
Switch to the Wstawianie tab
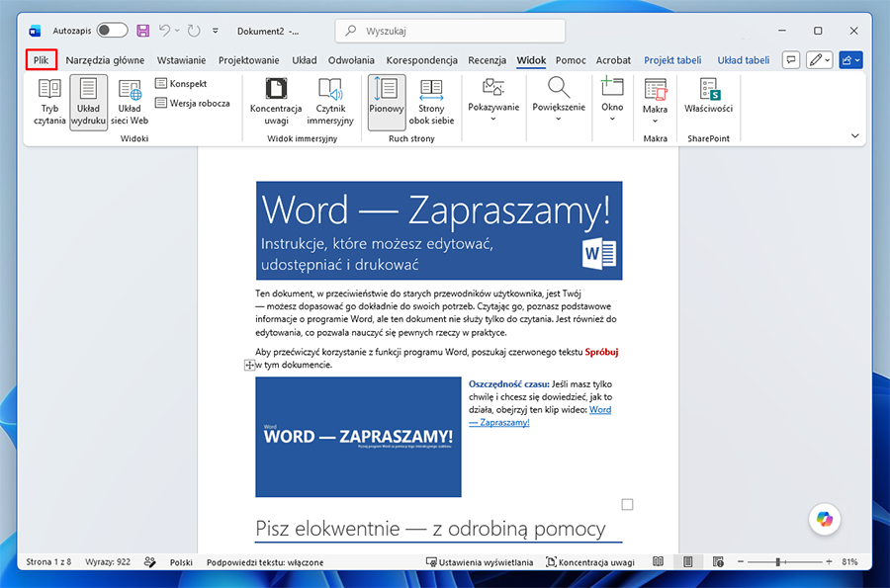tap(182, 60)
